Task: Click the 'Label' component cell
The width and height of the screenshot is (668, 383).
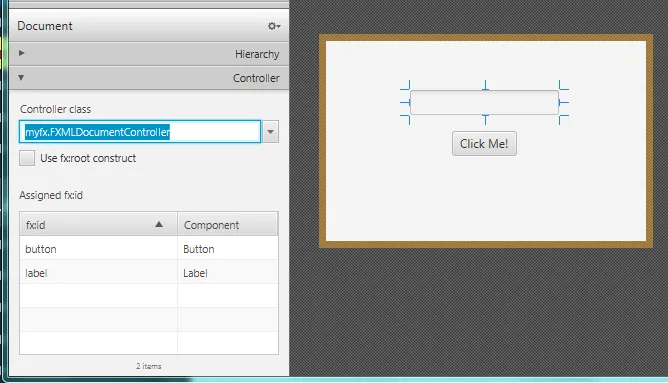Action: coord(228,273)
